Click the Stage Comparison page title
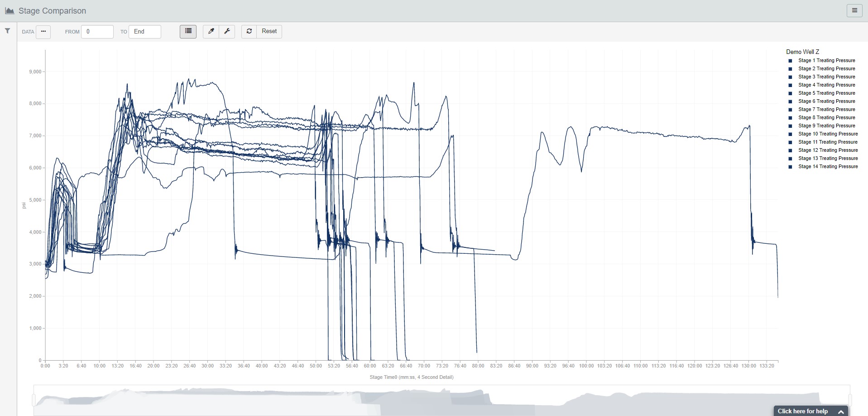Viewport: 868px width, 416px height. point(52,11)
